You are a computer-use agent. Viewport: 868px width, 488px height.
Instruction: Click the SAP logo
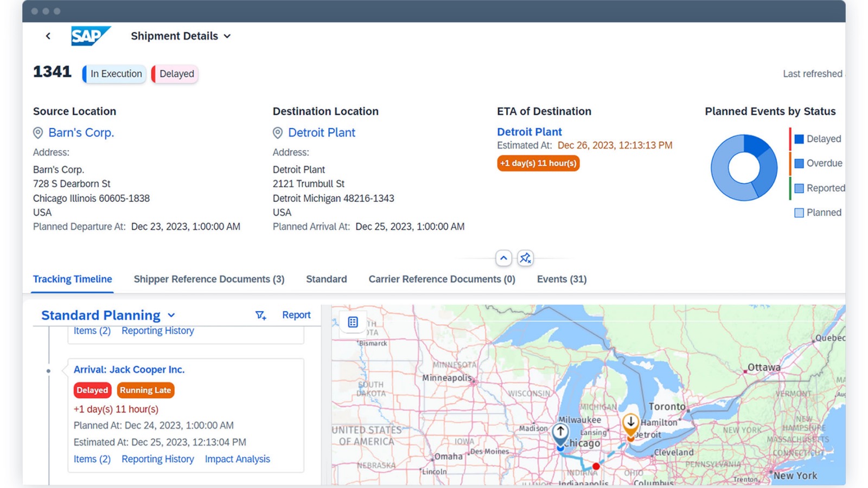tap(91, 36)
